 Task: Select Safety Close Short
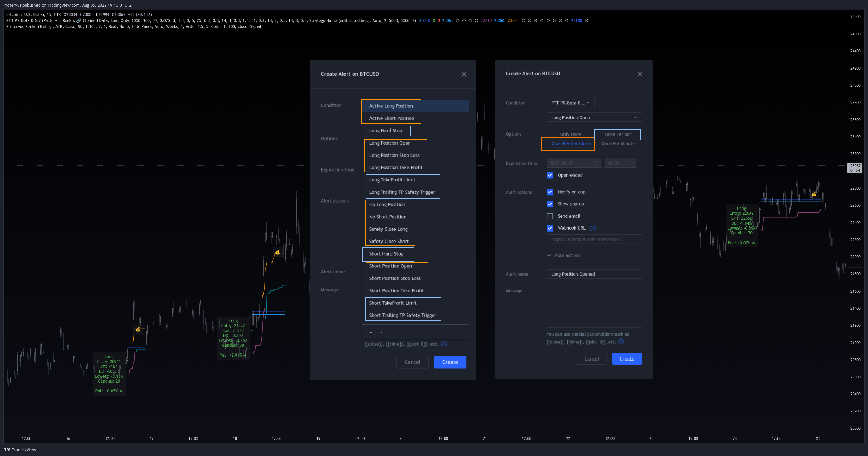tap(415, 242)
